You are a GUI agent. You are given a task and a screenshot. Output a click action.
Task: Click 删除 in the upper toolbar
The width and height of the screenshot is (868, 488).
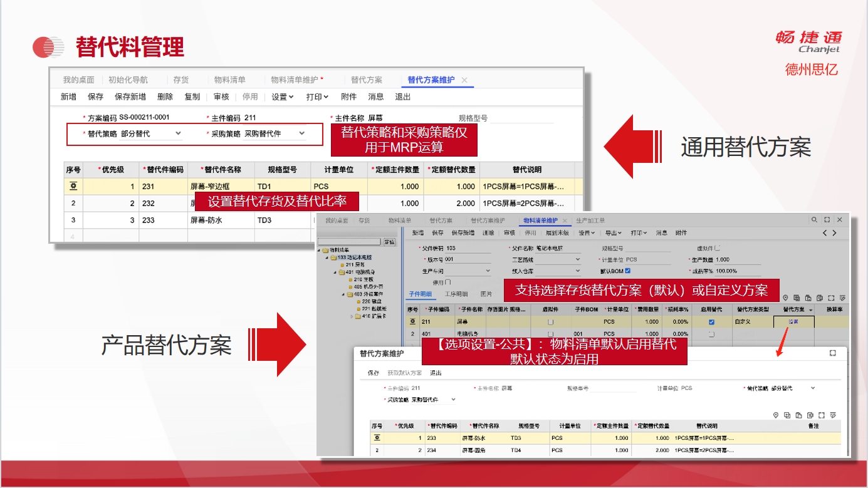coord(165,96)
